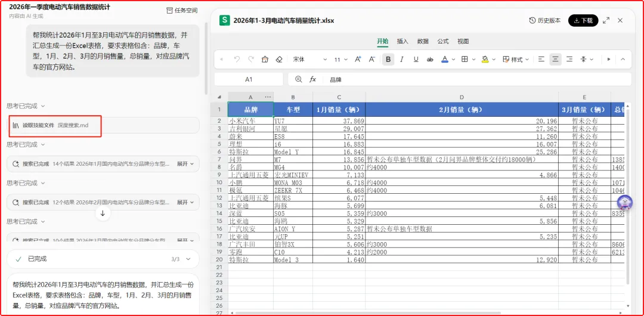Increase font size with A+ icon
Viewport: 644px width, 316px height.
(x=358, y=60)
